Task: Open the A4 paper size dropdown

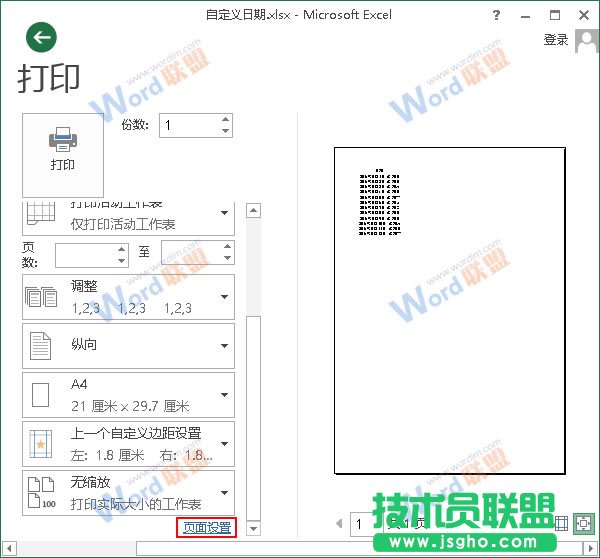Action: [128, 395]
